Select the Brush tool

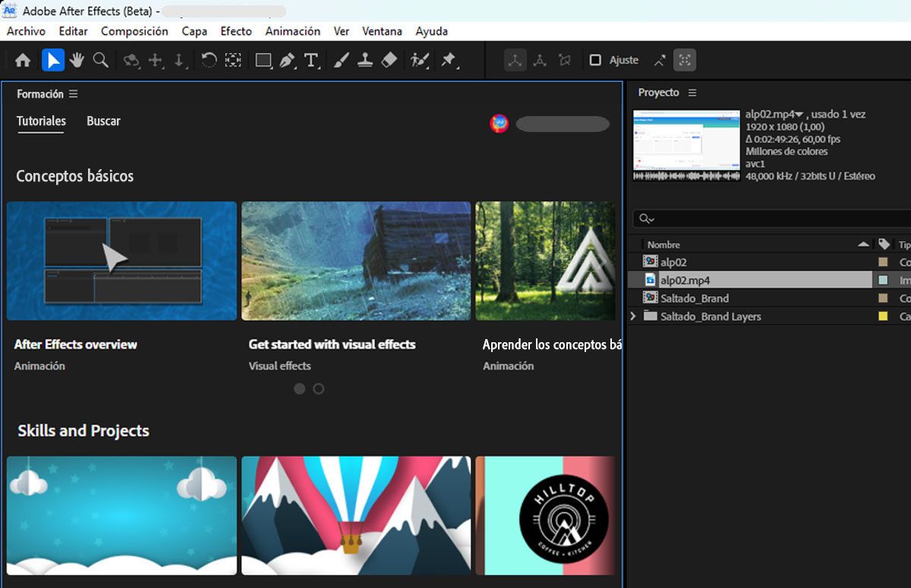pos(341,60)
